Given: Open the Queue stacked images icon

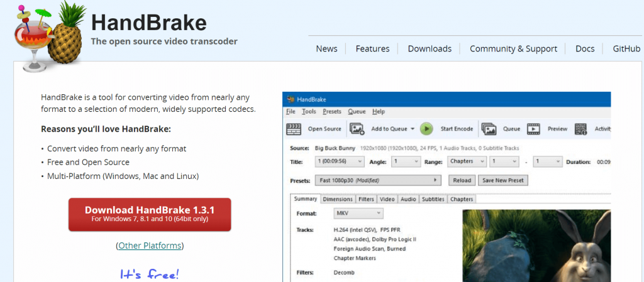Looking at the screenshot, I should [489, 129].
